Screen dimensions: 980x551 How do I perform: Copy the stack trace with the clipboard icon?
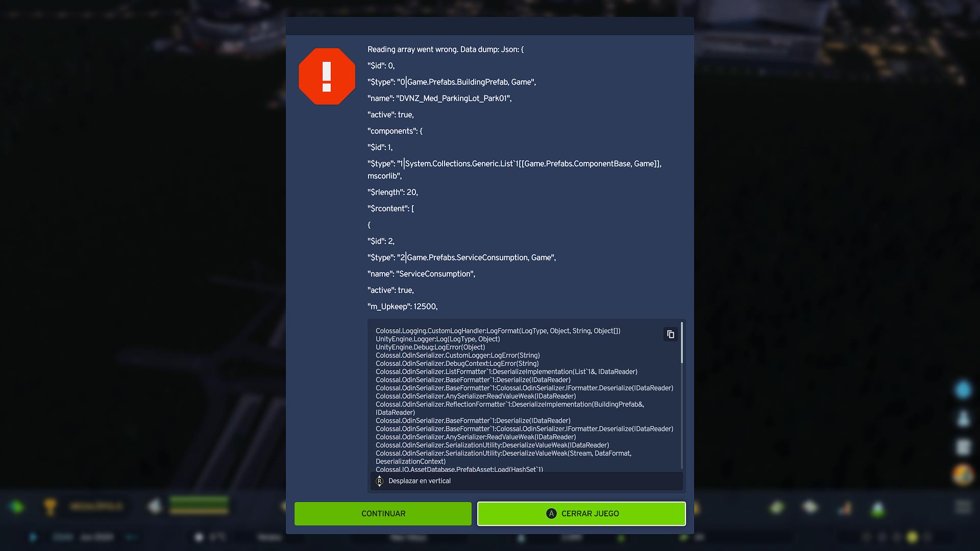coord(670,334)
